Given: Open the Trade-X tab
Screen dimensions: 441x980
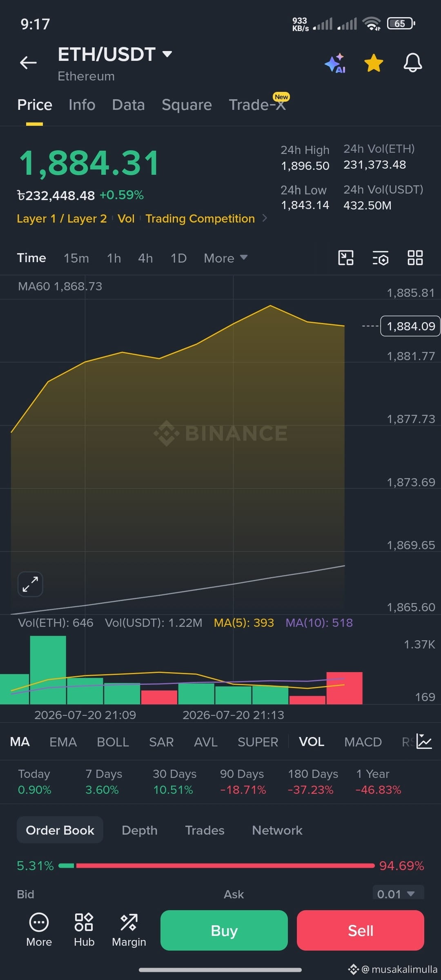Looking at the screenshot, I should [x=257, y=105].
